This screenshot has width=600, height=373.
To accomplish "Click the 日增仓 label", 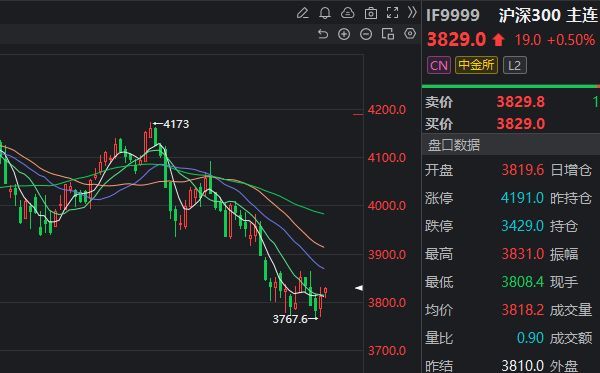I will [571, 170].
